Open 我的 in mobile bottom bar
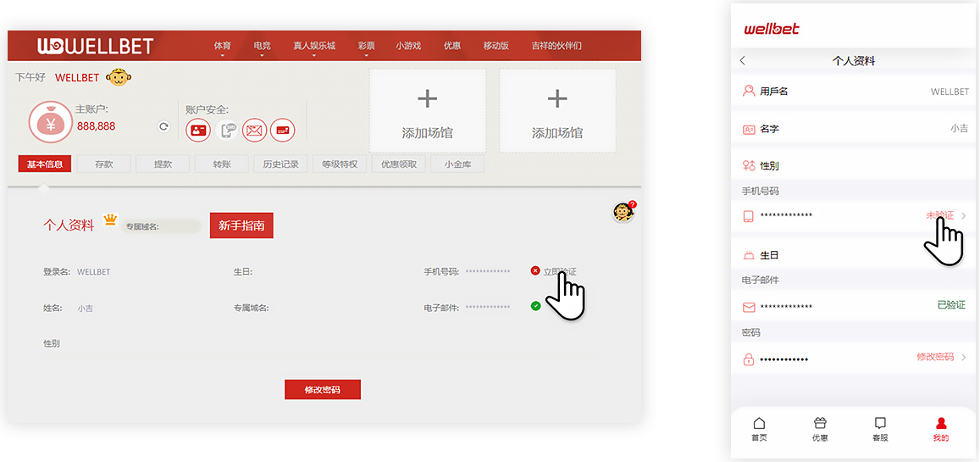 coord(941,430)
